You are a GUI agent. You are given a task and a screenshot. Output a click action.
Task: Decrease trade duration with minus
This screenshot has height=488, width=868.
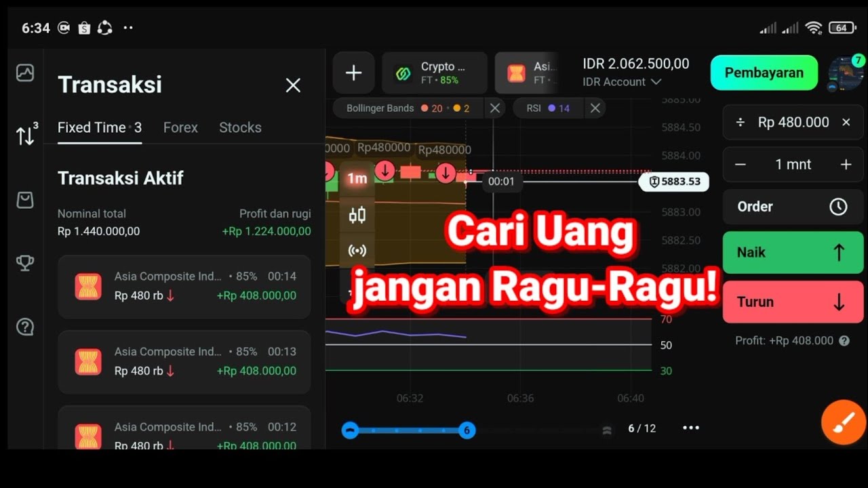741,165
